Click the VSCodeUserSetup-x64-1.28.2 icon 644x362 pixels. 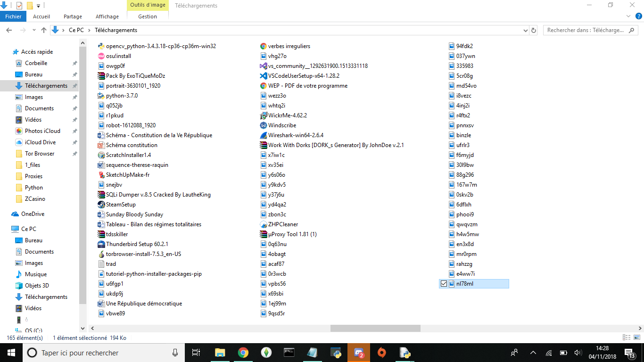tap(264, 76)
